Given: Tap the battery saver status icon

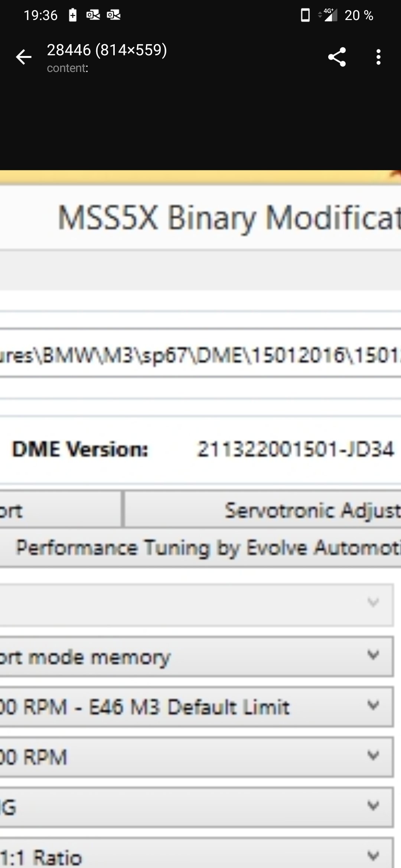Looking at the screenshot, I should pyautogui.click(x=73, y=15).
